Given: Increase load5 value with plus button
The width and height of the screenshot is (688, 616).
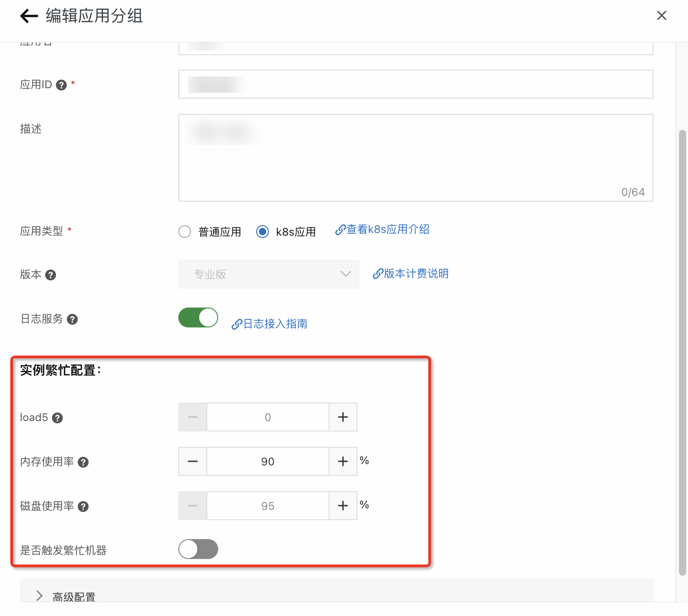Looking at the screenshot, I should (x=343, y=417).
